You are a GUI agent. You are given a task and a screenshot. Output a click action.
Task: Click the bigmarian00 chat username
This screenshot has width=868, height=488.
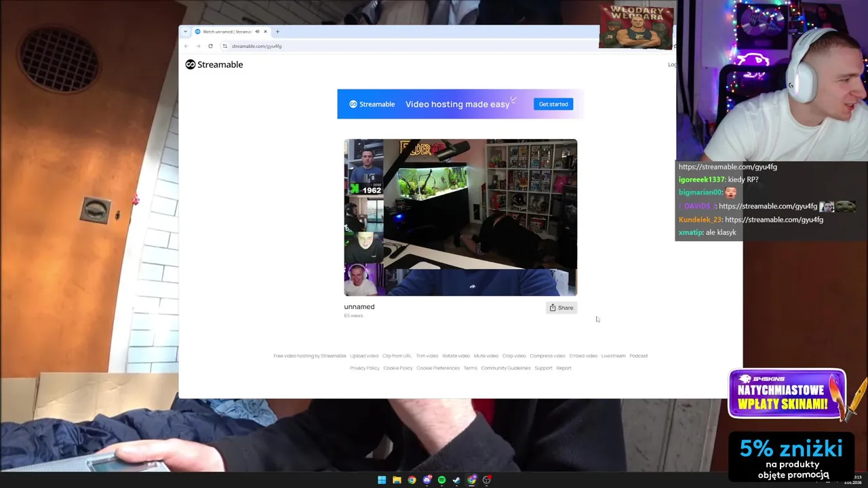coord(701,192)
